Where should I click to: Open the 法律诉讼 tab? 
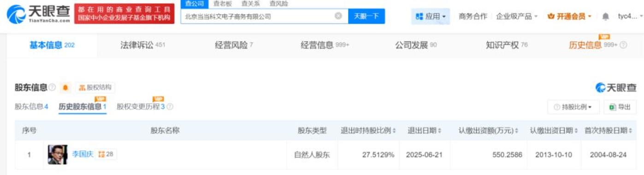point(142,45)
